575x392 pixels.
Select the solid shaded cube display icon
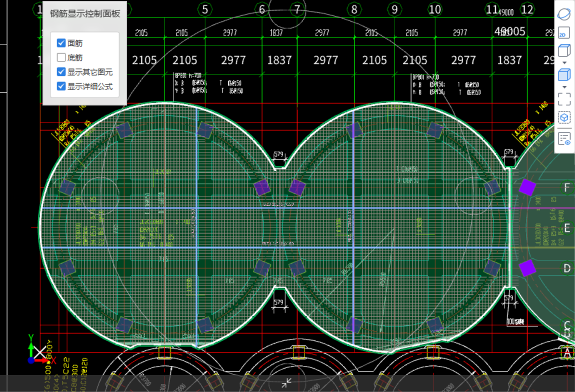[564, 75]
